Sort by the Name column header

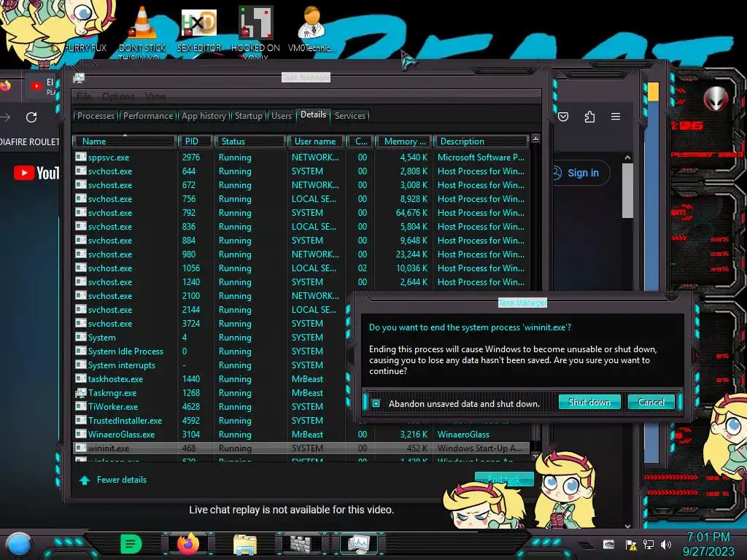click(x=124, y=141)
